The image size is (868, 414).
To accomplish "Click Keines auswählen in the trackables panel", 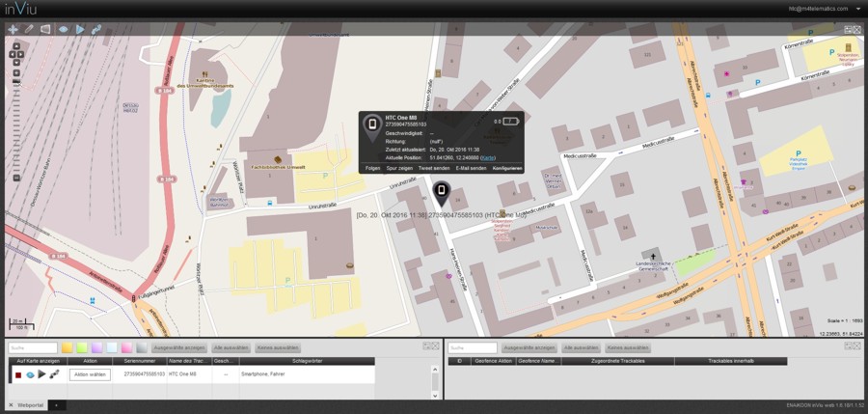I will point(278,347).
